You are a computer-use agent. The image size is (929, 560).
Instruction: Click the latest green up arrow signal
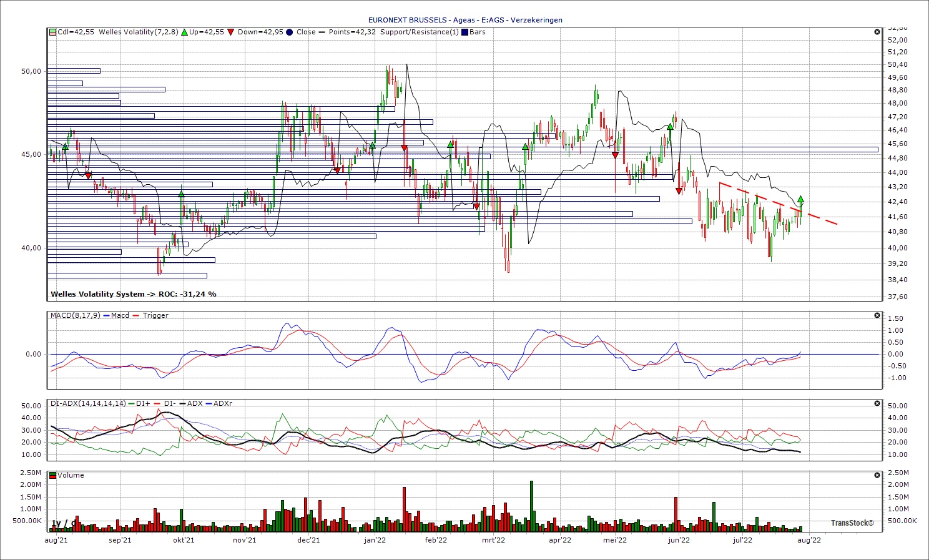click(x=800, y=200)
